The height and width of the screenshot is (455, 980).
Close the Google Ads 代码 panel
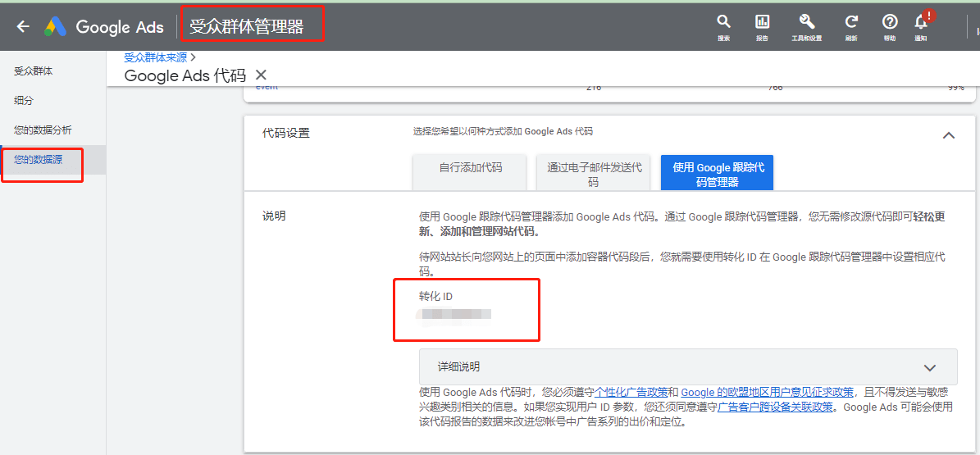click(262, 75)
